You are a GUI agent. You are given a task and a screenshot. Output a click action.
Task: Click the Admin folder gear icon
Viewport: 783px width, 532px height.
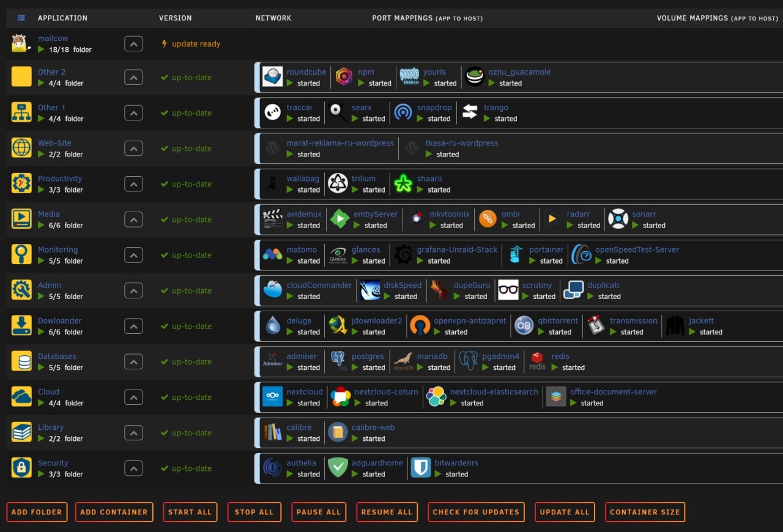21,290
